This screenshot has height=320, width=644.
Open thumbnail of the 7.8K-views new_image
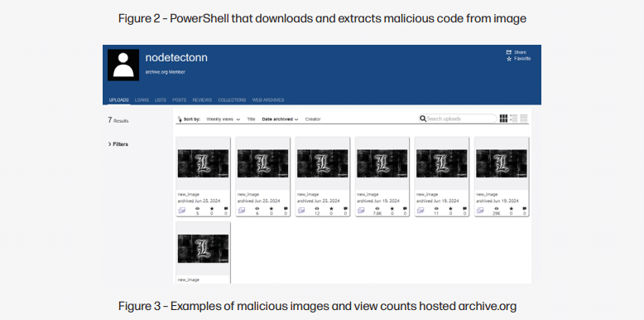coord(382,163)
